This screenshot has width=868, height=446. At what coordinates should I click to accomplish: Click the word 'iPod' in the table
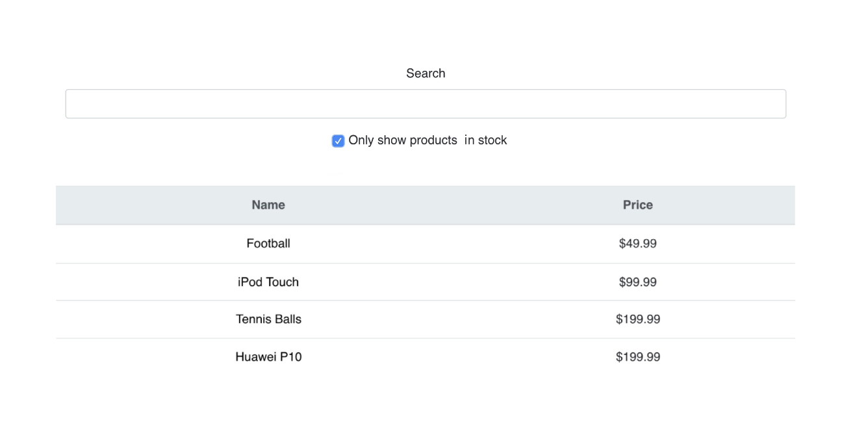[250, 282]
